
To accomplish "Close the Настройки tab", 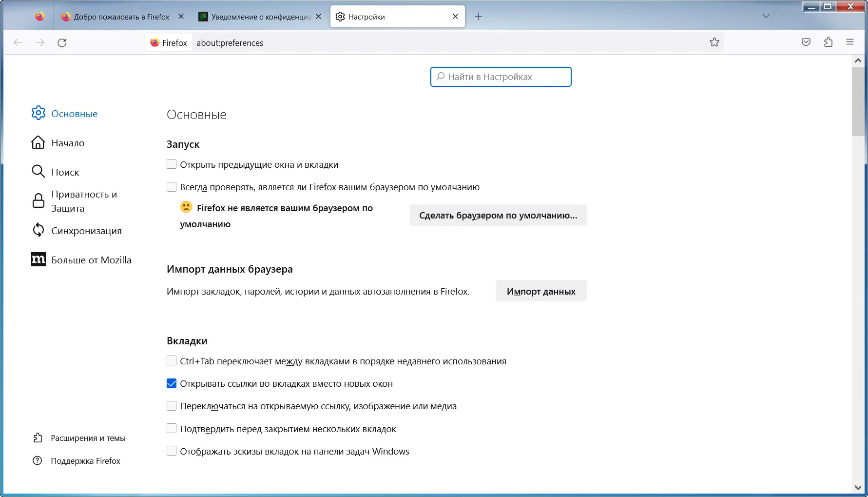I will tap(455, 17).
